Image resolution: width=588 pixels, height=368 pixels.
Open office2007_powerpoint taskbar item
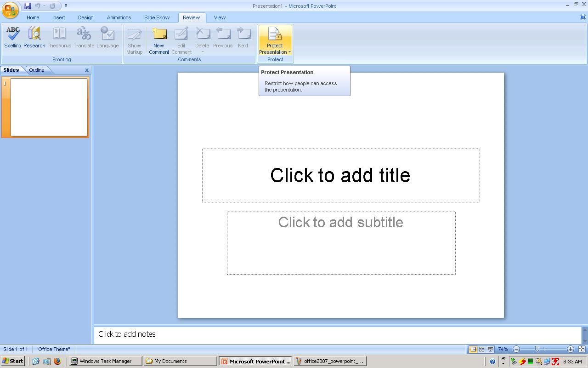[330, 361]
